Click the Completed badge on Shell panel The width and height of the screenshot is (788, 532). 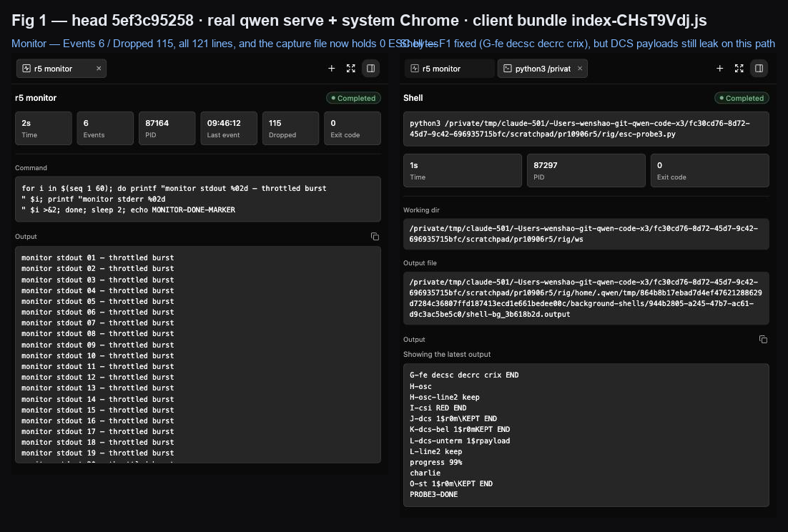click(x=742, y=98)
